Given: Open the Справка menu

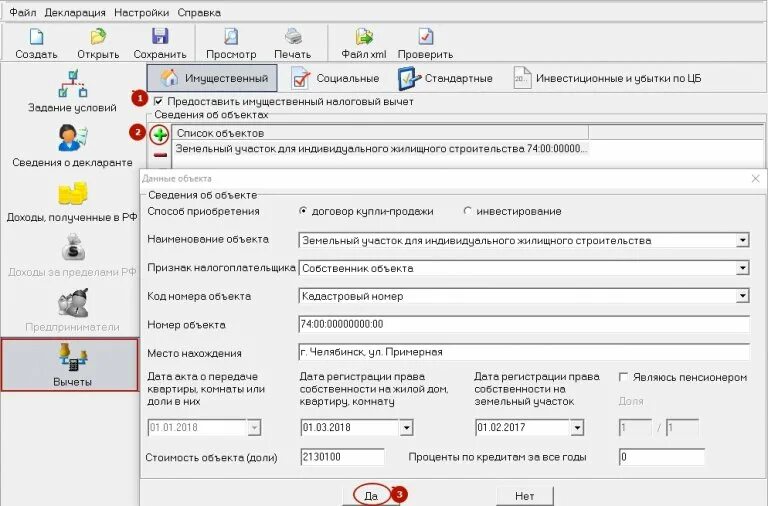Looking at the screenshot, I should coord(199,13).
